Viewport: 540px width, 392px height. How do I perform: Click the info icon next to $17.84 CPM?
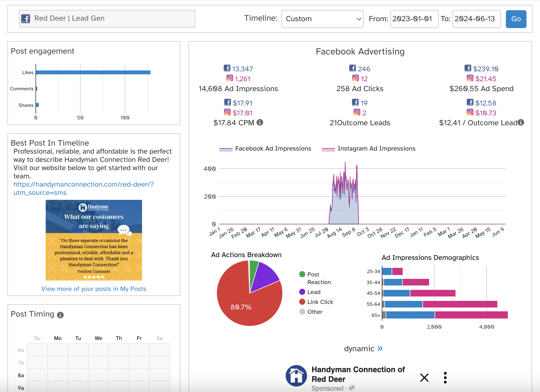260,122
